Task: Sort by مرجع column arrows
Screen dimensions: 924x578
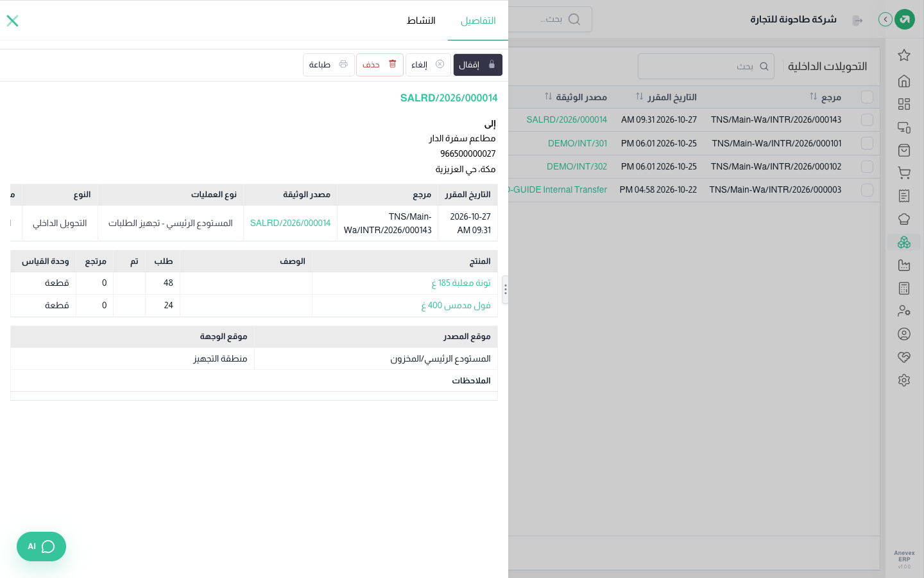Action: [813, 96]
